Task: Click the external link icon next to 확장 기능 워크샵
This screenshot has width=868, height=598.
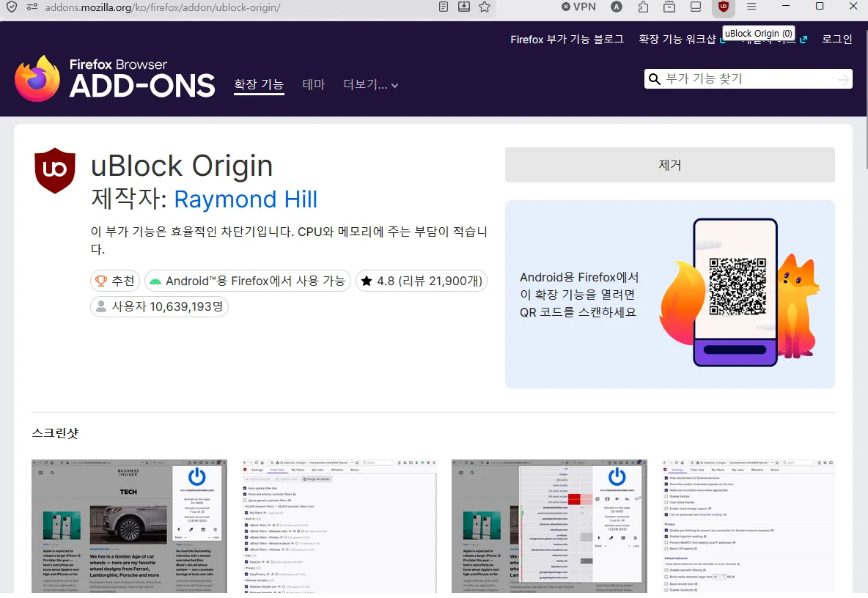Action: tap(722, 40)
